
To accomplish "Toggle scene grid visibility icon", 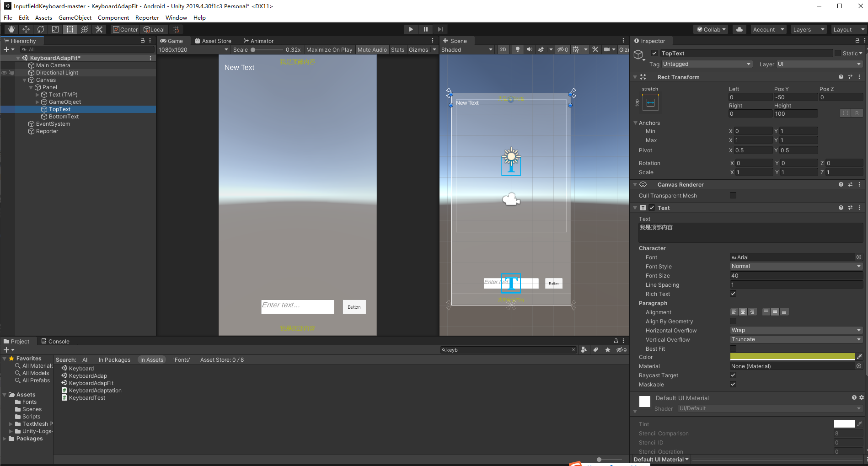I will pyautogui.click(x=576, y=49).
